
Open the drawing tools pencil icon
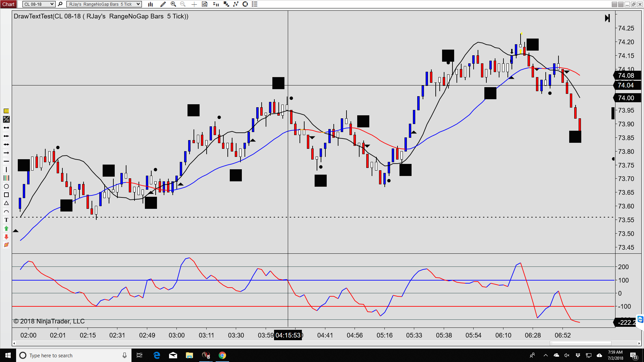click(x=163, y=4)
